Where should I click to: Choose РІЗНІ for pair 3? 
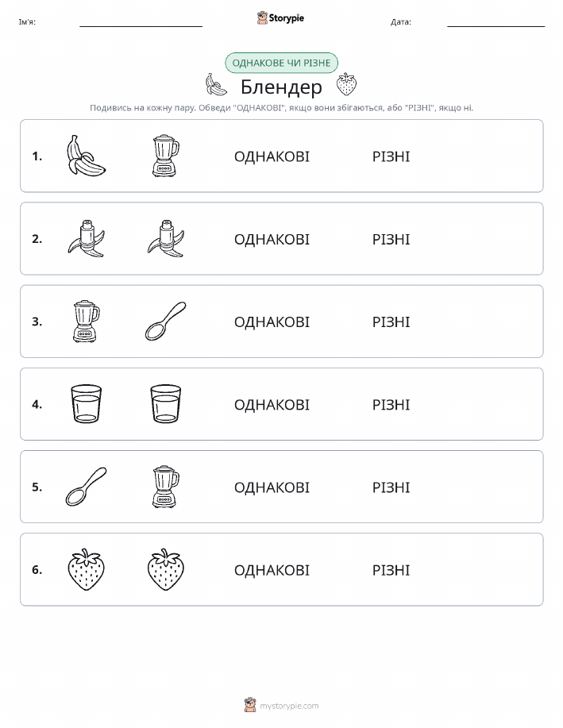tap(391, 322)
